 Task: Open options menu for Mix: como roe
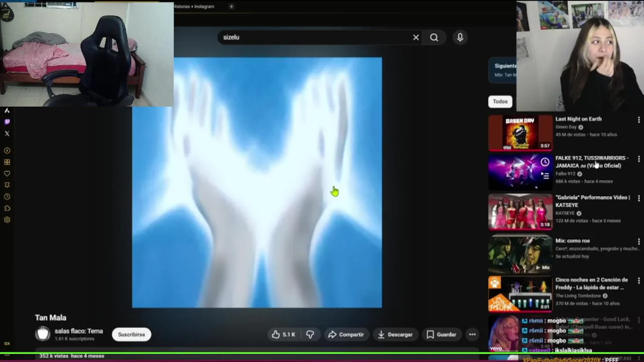638,241
